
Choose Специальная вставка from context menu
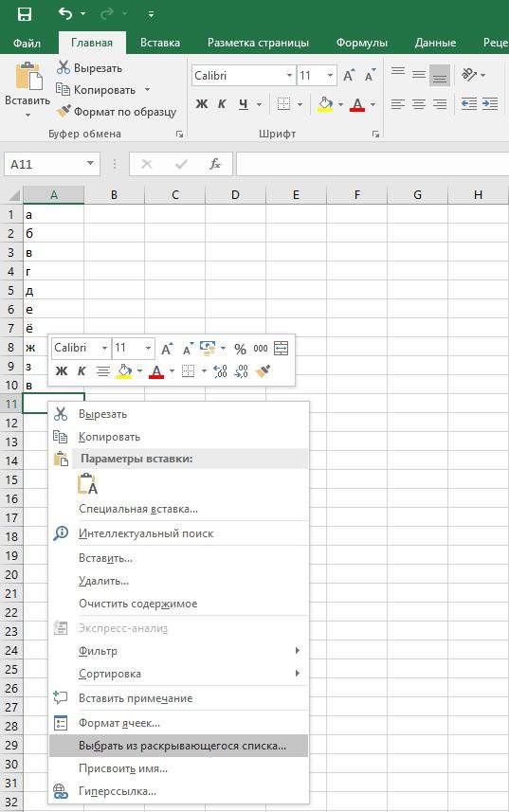[x=178, y=509]
